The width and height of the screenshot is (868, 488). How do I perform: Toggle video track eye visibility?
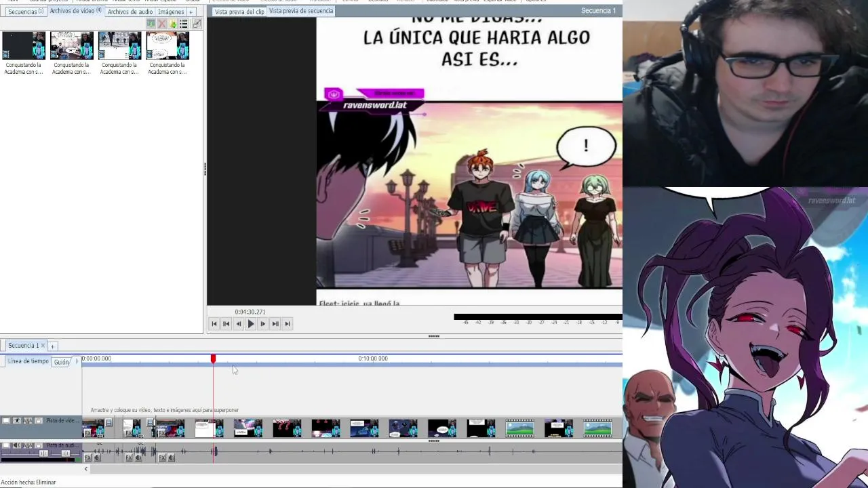[x=17, y=420]
